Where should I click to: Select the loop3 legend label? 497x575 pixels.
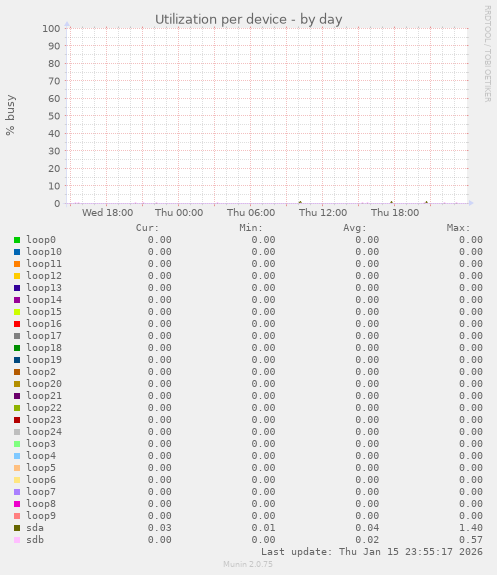pos(41,444)
